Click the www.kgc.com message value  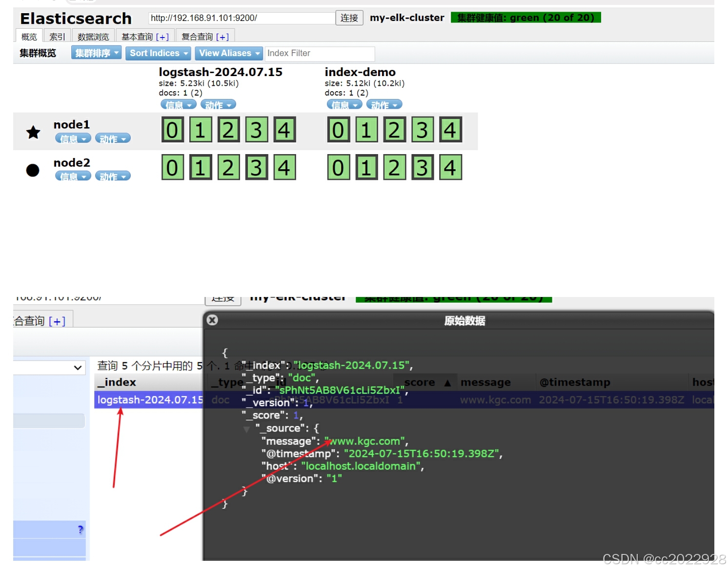(x=364, y=441)
